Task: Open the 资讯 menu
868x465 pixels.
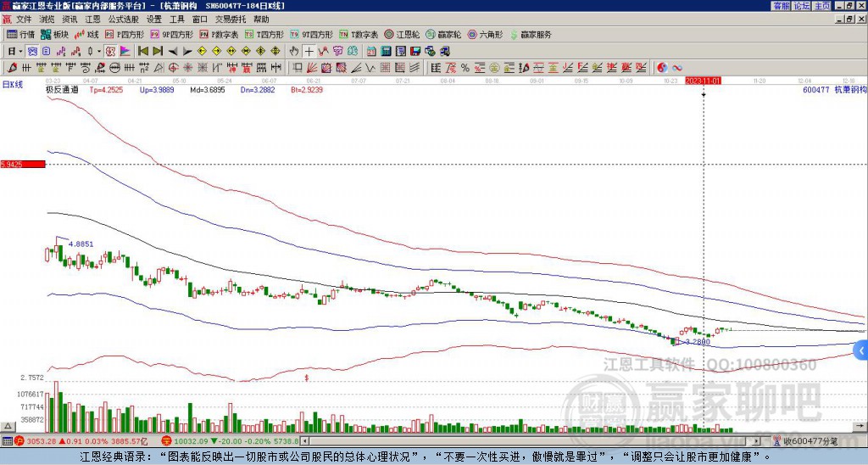Action: click(70, 20)
